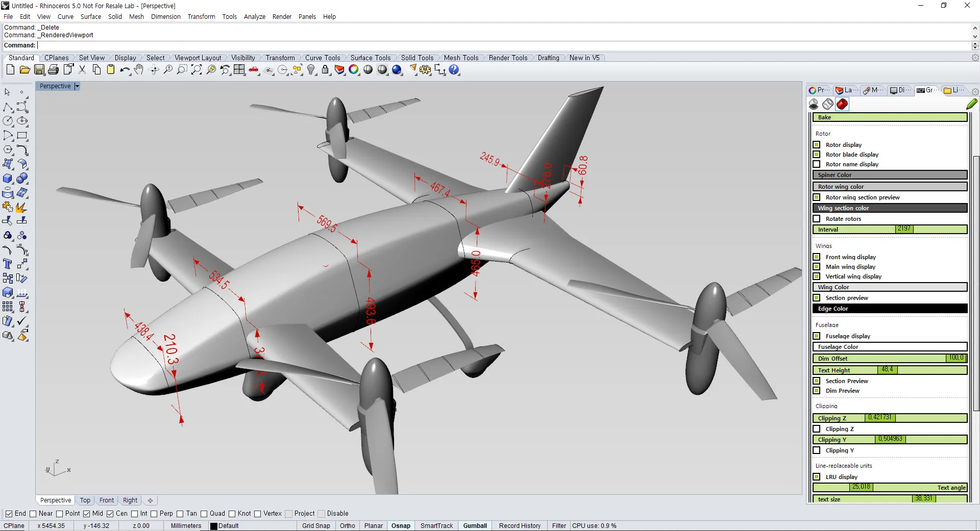Select the Box solid tool icon
Viewport: 980px width, 531px height.
click(x=8, y=179)
